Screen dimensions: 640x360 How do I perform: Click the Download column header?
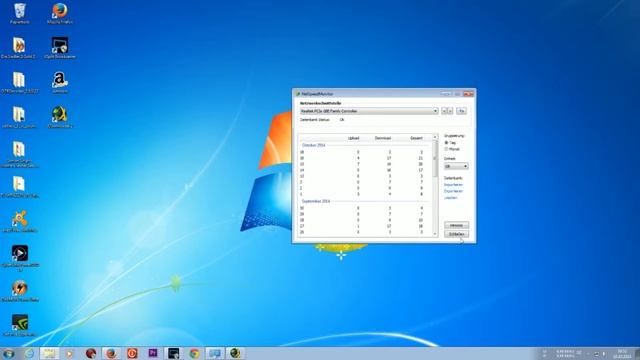(382, 138)
